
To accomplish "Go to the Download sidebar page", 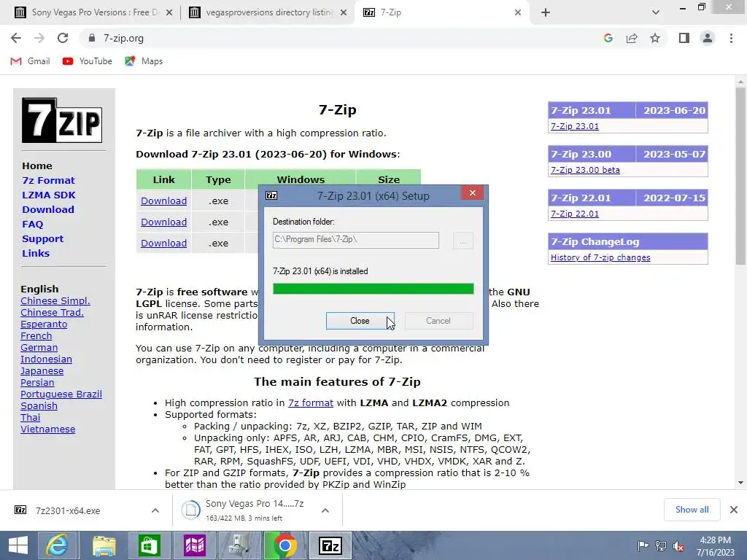I will click(48, 209).
